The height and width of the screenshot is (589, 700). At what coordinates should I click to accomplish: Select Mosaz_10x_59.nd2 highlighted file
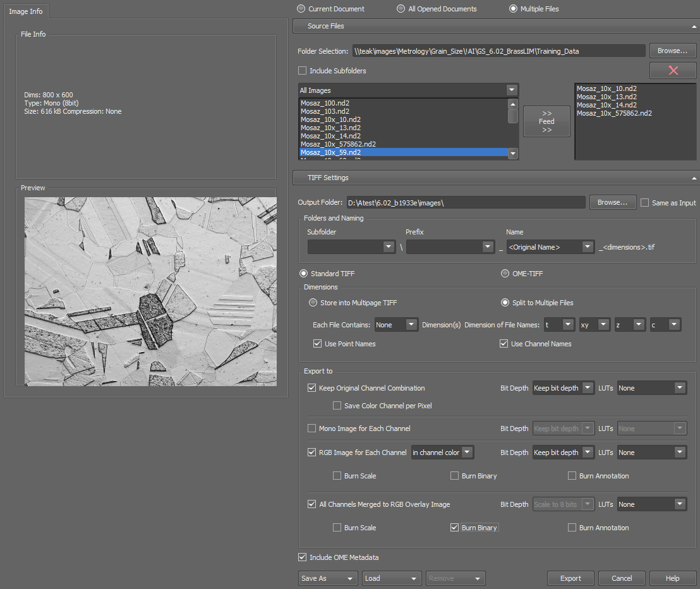(x=403, y=152)
